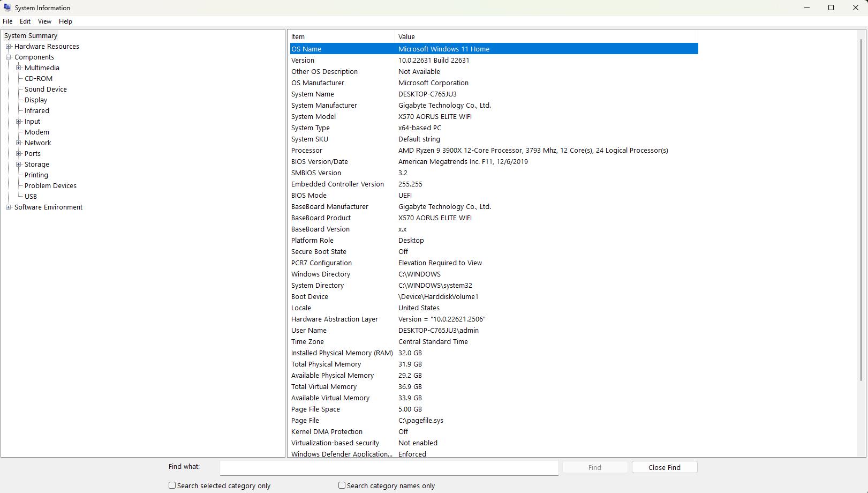The image size is (868, 493).
Task: Expand the Software Environment node
Action: (x=9, y=207)
